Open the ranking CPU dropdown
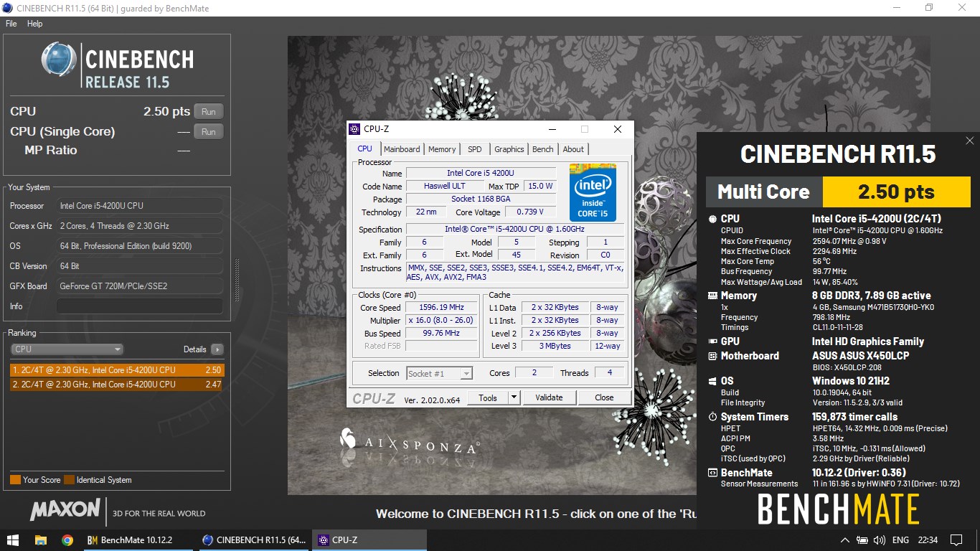 click(x=67, y=349)
